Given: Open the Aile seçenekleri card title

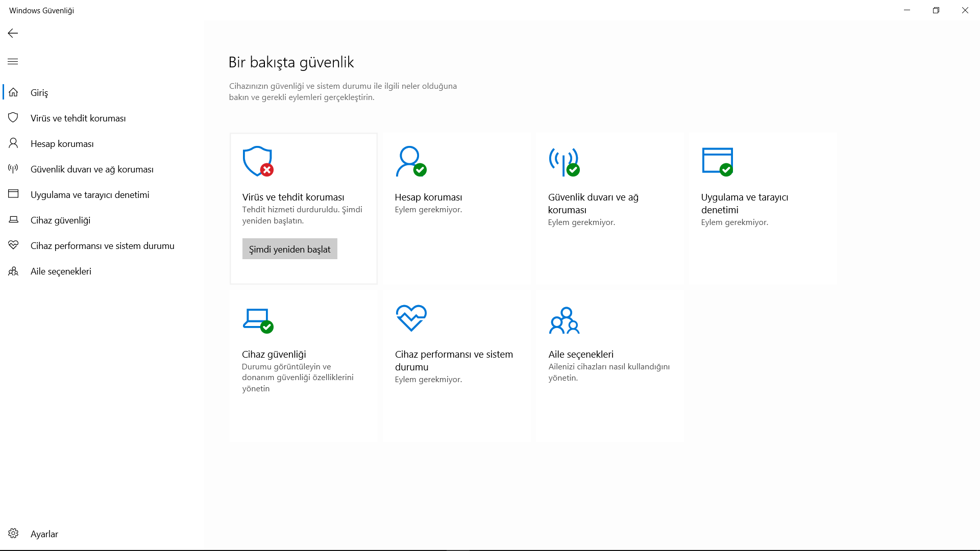Looking at the screenshot, I should point(581,354).
